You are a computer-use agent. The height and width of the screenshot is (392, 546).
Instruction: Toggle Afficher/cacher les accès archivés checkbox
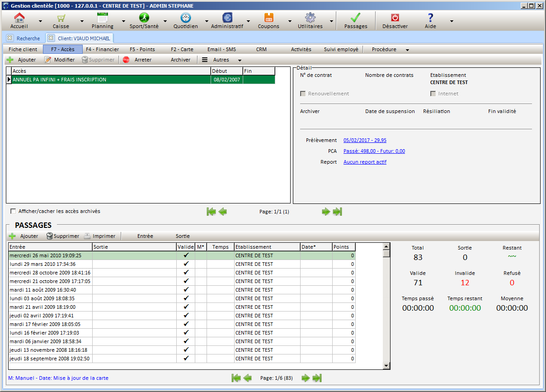click(x=13, y=211)
